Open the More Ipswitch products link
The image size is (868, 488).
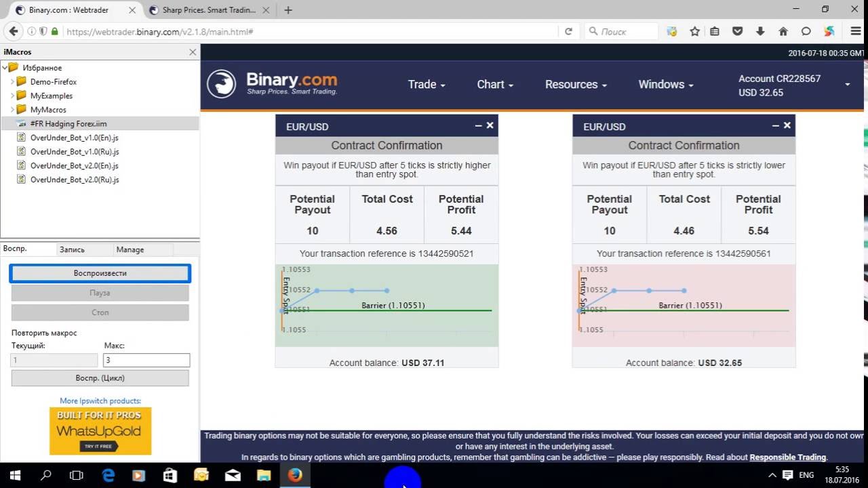(100, 401)
